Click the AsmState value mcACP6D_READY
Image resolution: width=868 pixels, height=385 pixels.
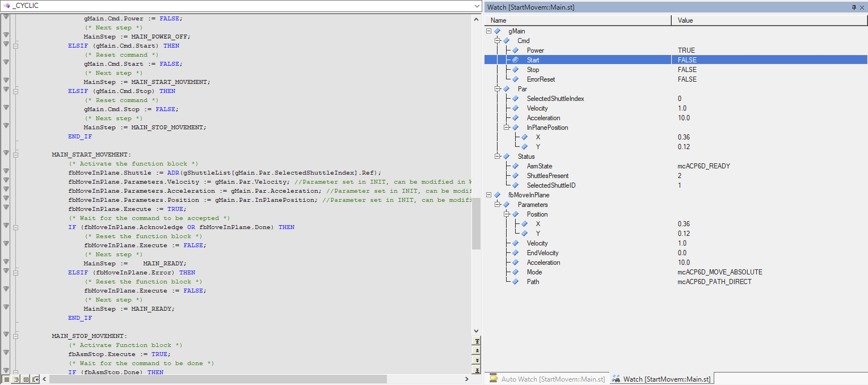point(703,166)
